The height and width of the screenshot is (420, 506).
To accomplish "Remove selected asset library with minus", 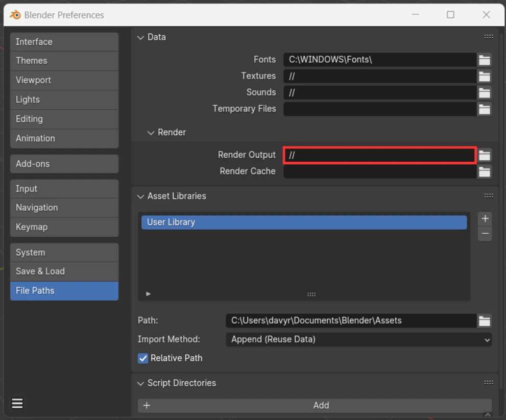I will (485, 234).
